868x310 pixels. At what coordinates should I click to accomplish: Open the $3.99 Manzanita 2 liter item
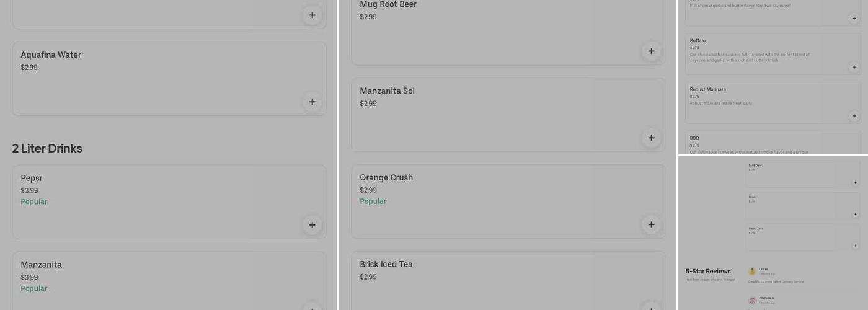tap(169, 279)
